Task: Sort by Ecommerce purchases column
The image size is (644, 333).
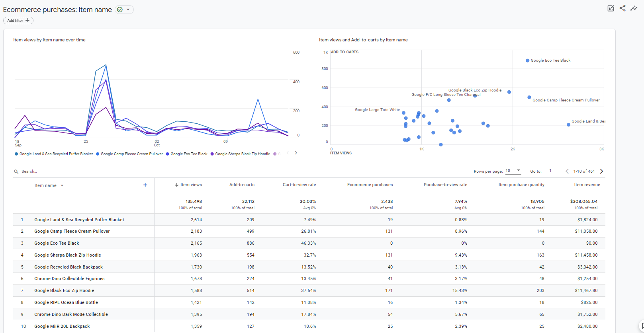Action: tap(370, 185)
